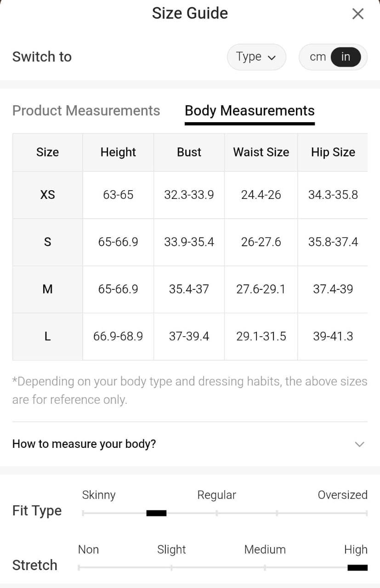Click the Hip Size column header

click(333, 152)
